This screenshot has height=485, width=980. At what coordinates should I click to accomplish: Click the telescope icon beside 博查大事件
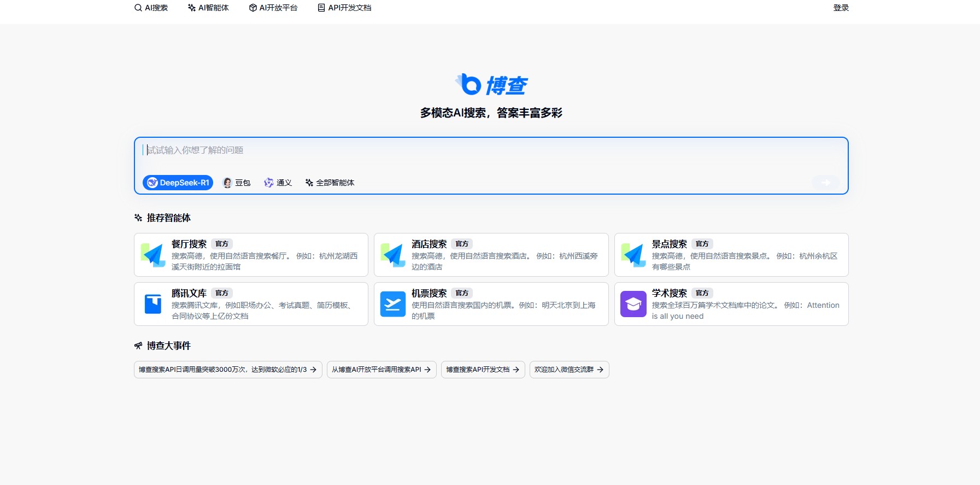coord(138,346)
